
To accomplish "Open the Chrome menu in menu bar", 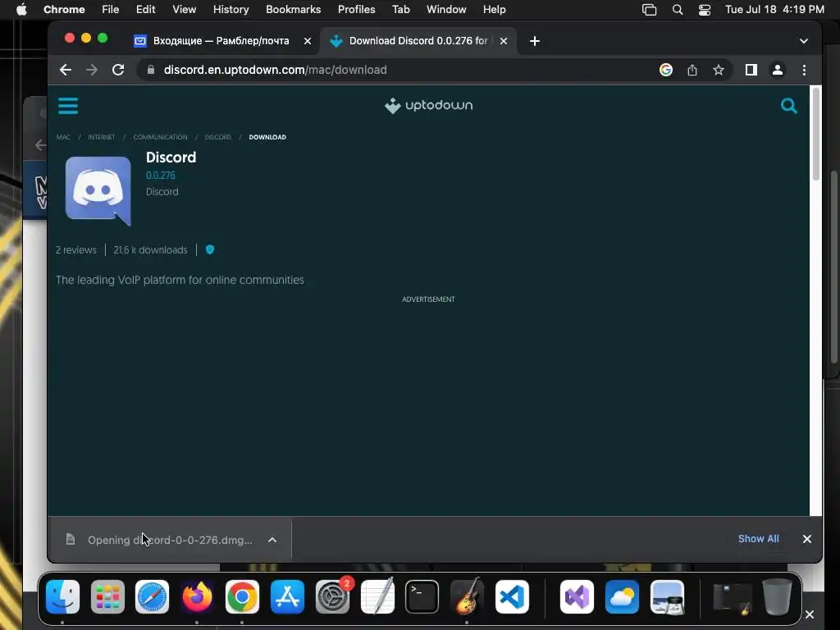I will coord(64,10).
